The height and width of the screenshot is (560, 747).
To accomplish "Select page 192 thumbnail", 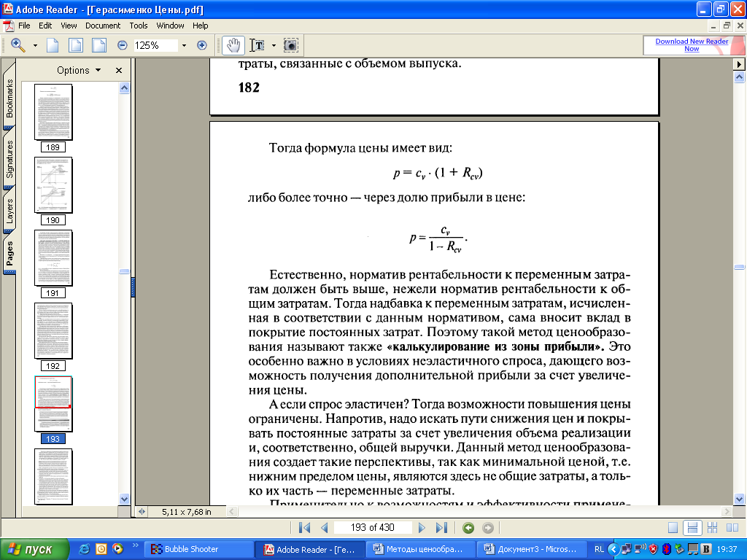I will pos(53,330).
